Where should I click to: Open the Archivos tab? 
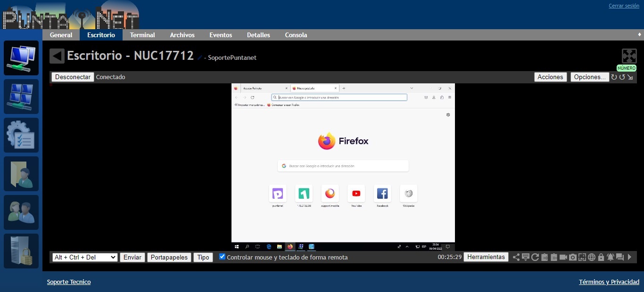[182, 35]
